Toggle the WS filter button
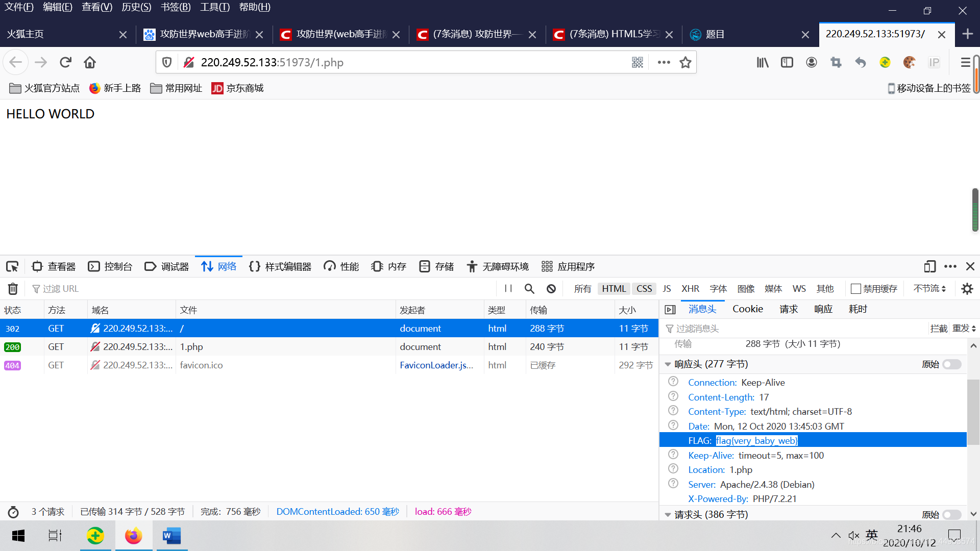Image resolution: width=980 pixels, height=551 pixels. tap(799, 289)
